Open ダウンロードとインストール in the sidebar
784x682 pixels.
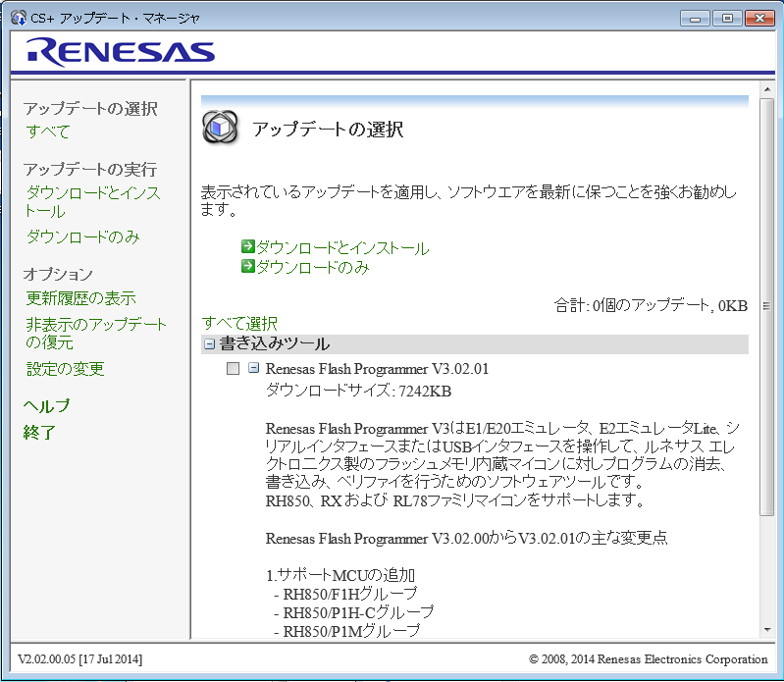tap(93, 201)
